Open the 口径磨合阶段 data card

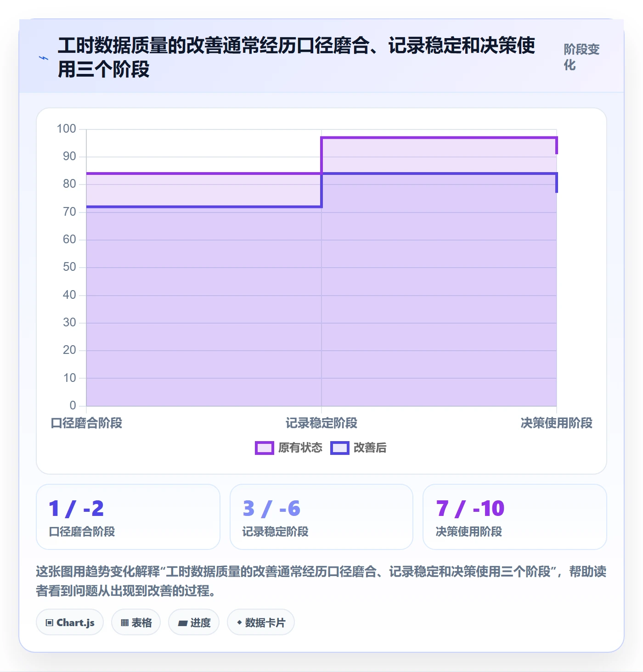tap(128, 517)
